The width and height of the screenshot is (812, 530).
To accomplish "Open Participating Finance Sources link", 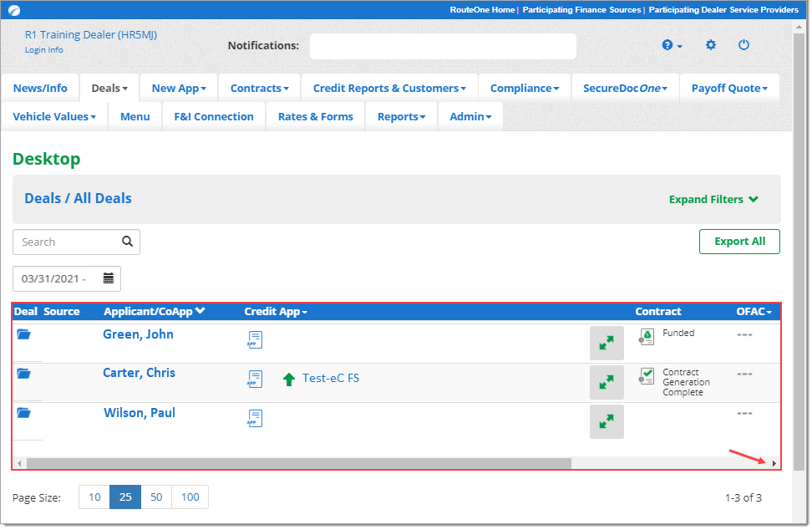I will (x=581, y=10).
